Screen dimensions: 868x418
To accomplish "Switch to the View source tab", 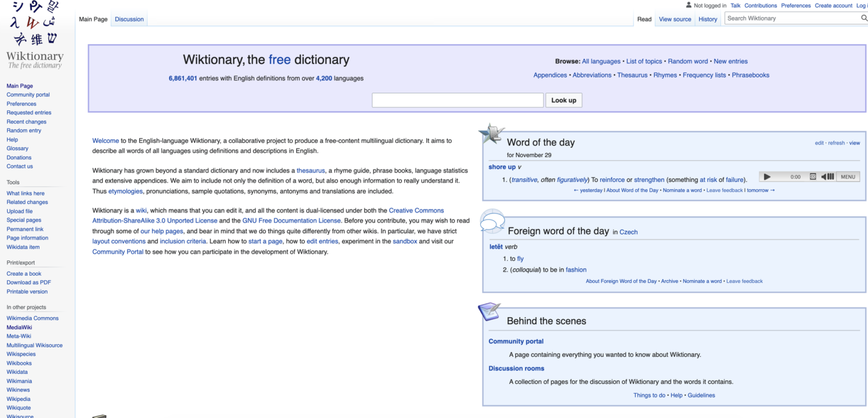I will (675, 19).
